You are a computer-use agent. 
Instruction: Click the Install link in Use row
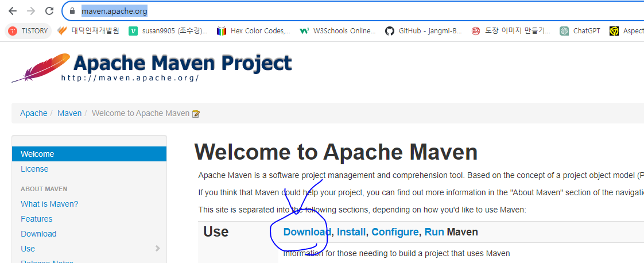tap(351, 232)
